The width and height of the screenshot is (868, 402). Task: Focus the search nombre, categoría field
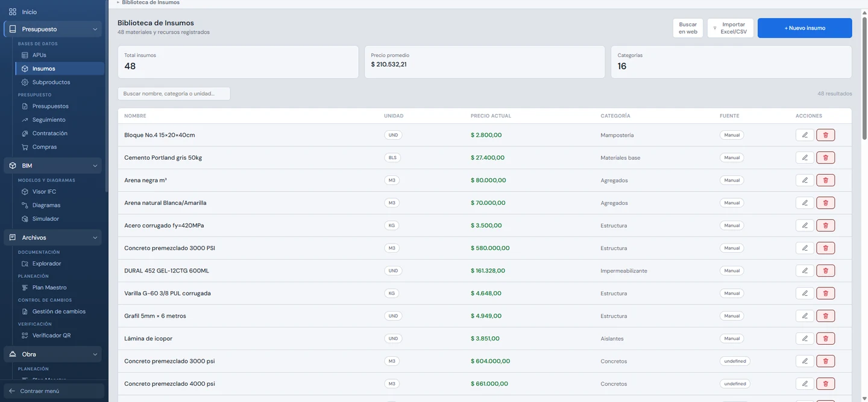[x=174, y=93]
